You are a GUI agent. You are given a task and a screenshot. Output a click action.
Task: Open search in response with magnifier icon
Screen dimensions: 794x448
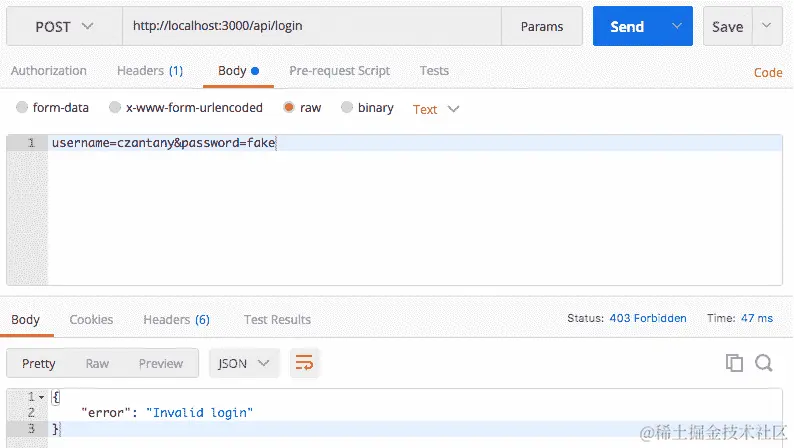764,363
